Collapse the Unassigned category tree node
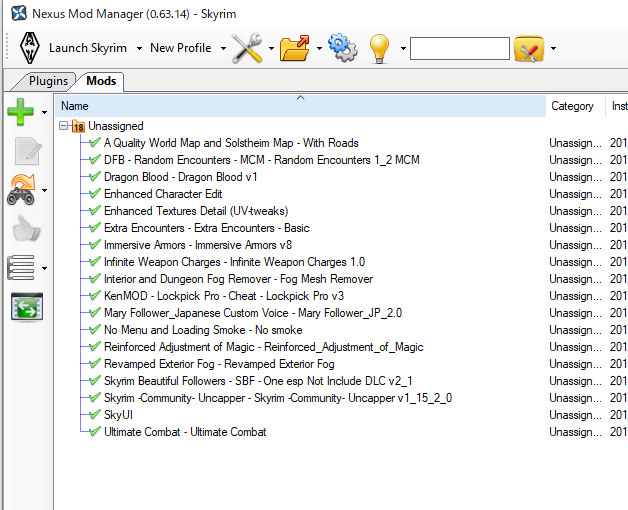 point(64,126)
